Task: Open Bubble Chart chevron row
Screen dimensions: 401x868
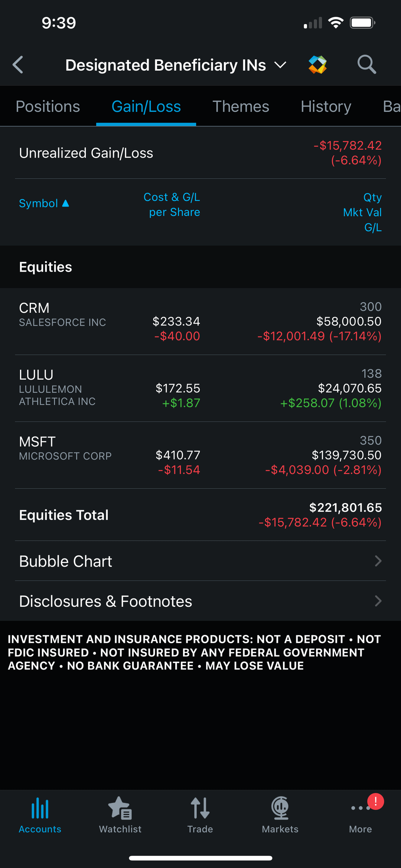Action: pos(200,561)
